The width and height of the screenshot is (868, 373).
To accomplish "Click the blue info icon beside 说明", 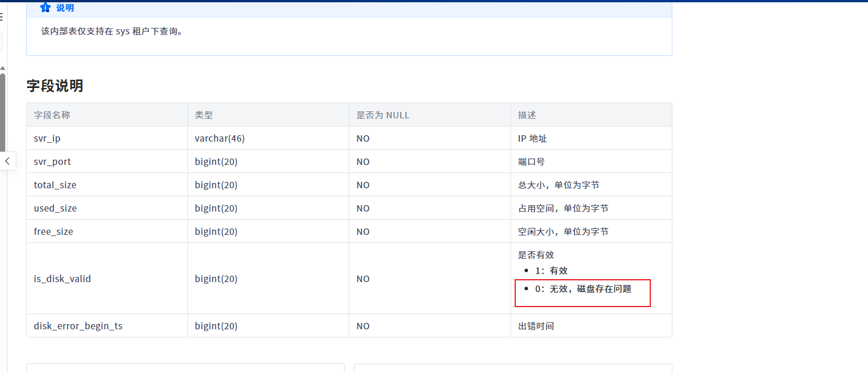I will pyautogui.click(x=45, y=8).
